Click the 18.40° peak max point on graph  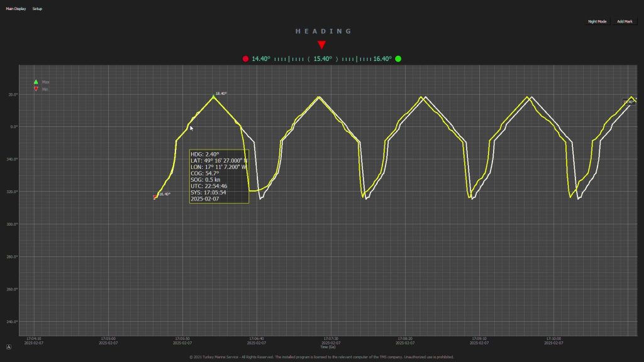tap(213, 96)
